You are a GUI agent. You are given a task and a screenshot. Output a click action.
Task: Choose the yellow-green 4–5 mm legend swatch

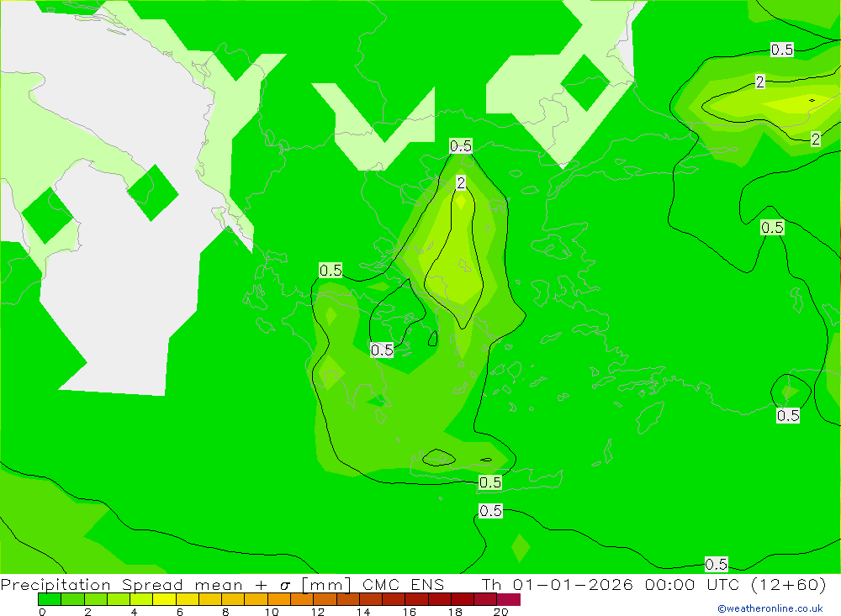[141, 599]
